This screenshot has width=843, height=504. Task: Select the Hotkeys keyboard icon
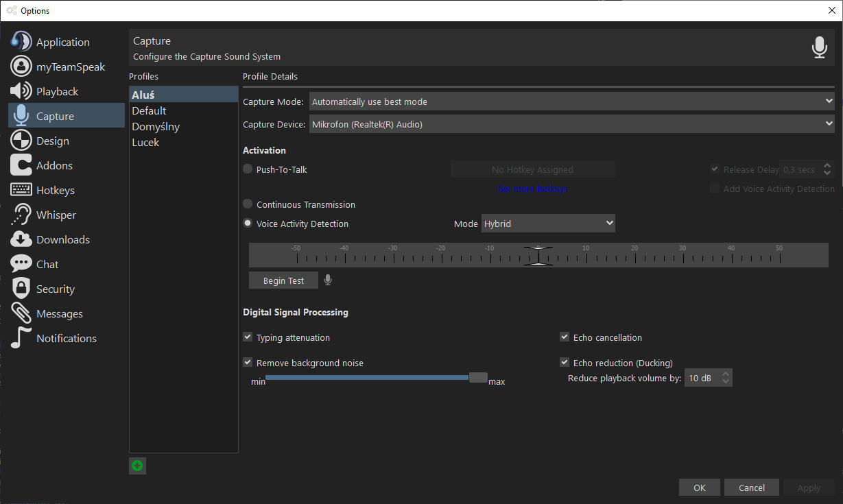click(21, 190)
